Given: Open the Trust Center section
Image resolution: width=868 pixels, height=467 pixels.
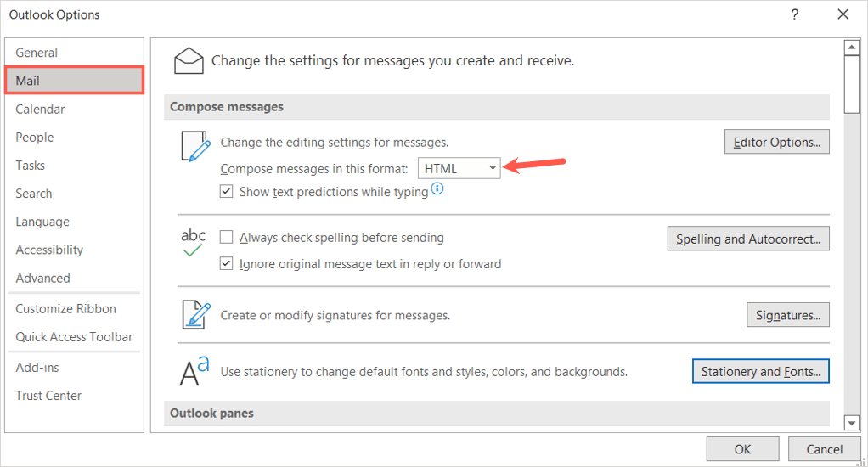Looking at the screenshot, I should 48,395.
